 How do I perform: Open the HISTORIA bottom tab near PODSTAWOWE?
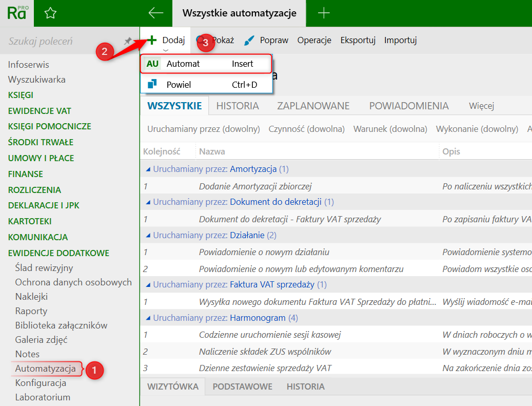[305, 386]
